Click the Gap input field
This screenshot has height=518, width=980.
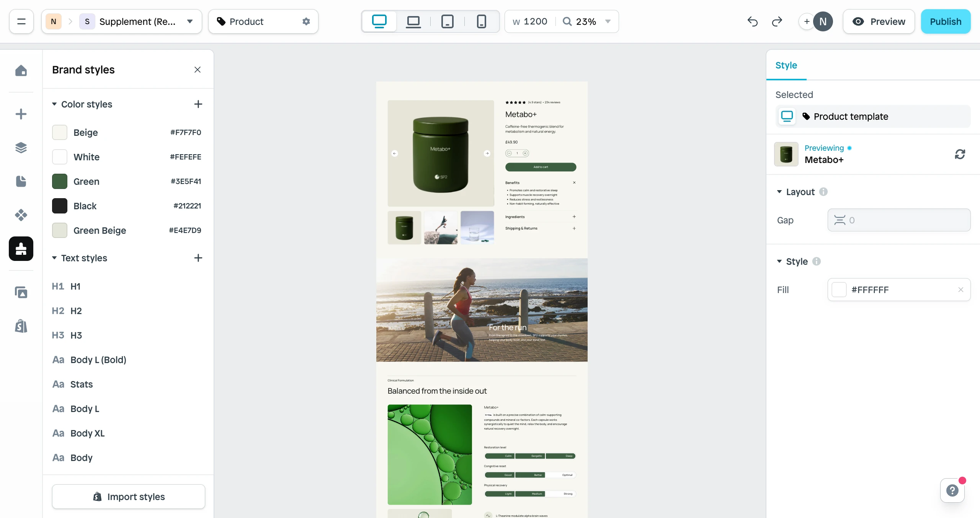898,220
